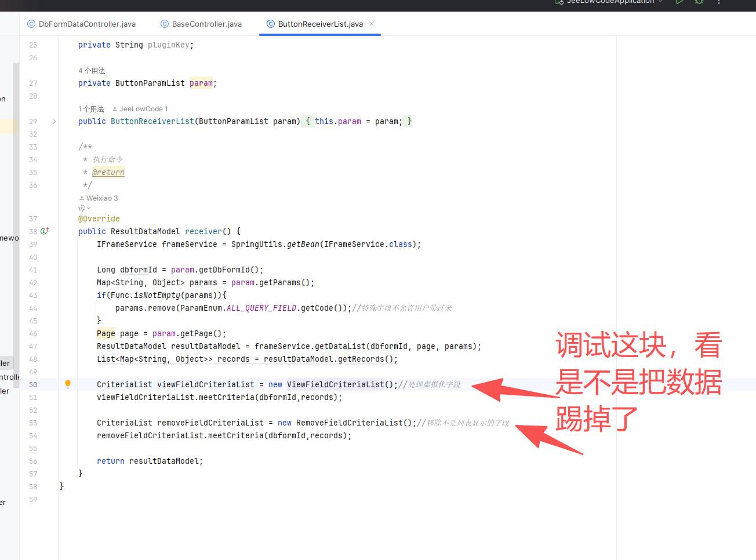Open the inlay dropdown above @Override
The image size is (756, 560).
(85, 208)
